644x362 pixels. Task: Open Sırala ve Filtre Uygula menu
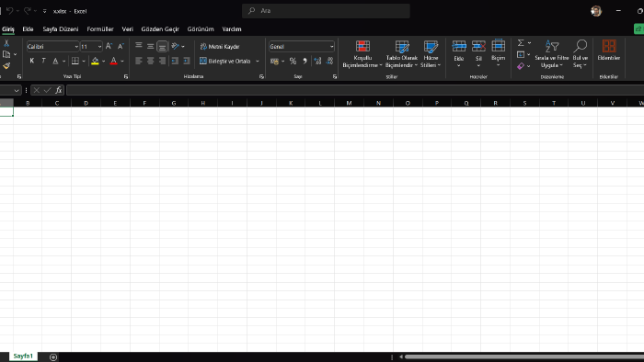[x=552, y=54]
